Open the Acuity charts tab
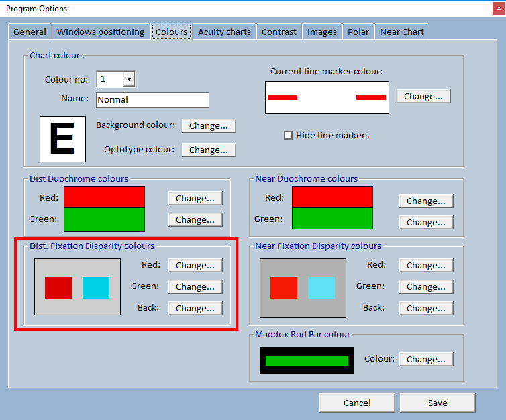506x420 pixels. click(224, 32)
